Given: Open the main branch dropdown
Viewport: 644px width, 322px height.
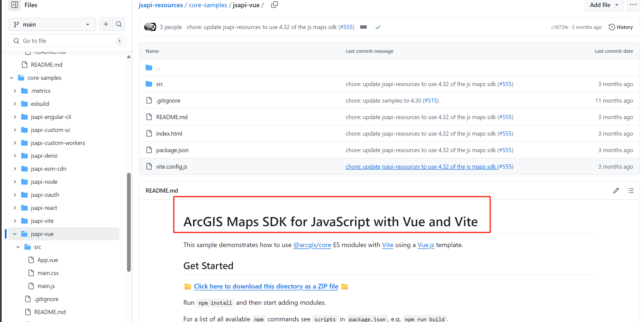Looking at the screenshot, I should pos(52,24).
